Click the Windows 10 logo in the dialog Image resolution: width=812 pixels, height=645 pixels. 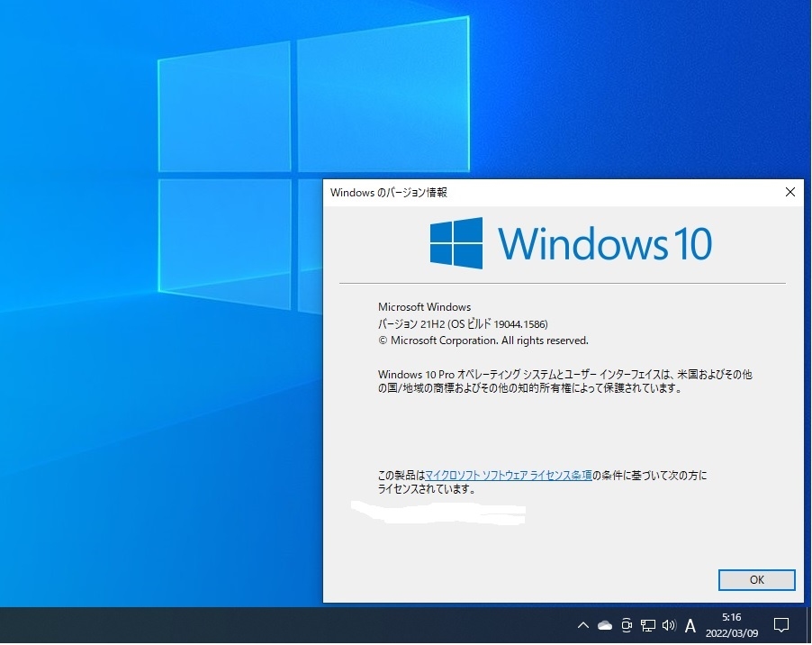[571, 243]
